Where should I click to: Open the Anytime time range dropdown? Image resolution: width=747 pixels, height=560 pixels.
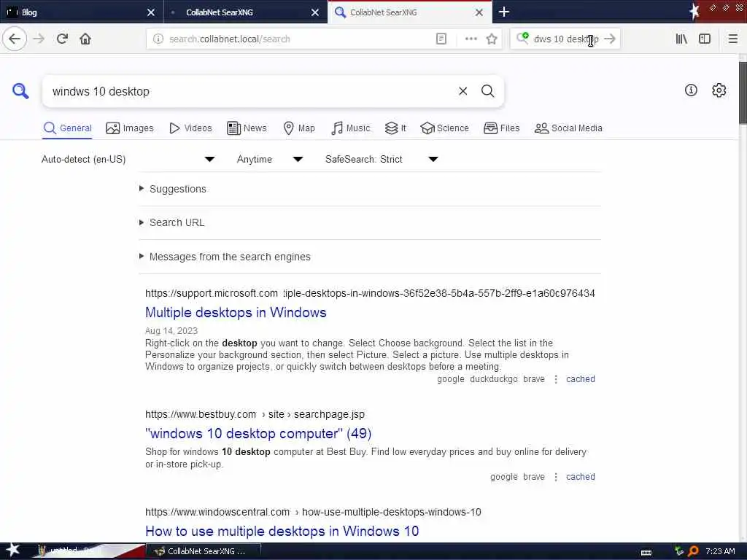tap(270, 159)
